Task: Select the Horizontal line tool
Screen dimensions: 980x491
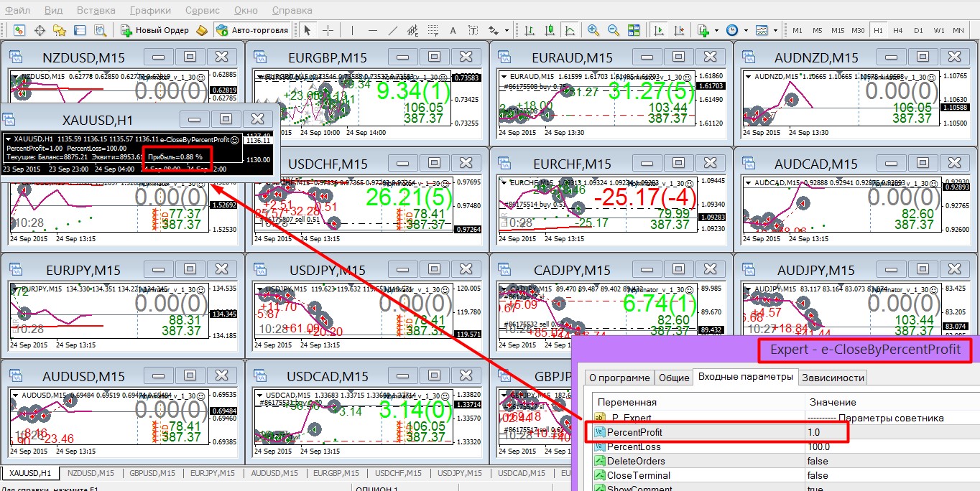Action: click(372, 30)
